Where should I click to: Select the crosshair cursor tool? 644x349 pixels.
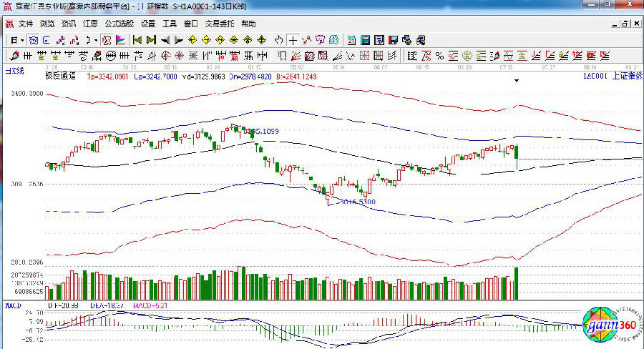point(293,40)
